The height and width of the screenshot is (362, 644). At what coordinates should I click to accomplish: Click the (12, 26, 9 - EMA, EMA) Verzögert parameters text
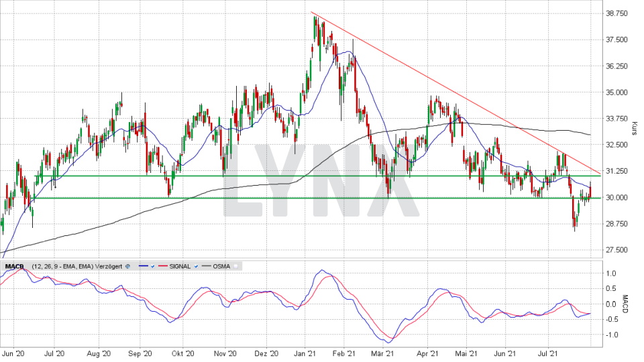pyautogui.click(x=76, y=266)
